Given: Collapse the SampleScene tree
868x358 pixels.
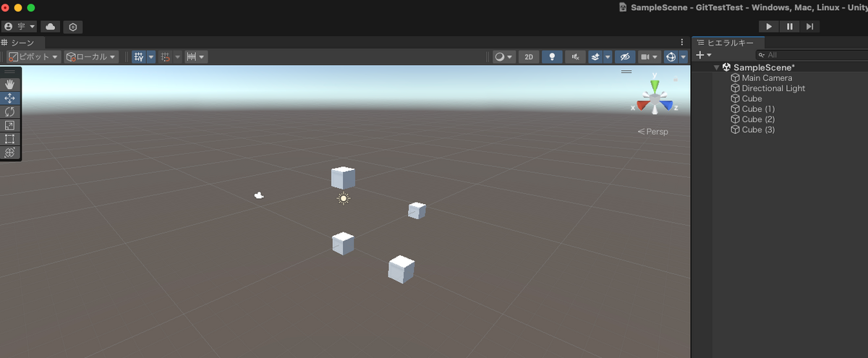Looking at the screenshot, I should [717, 67].
